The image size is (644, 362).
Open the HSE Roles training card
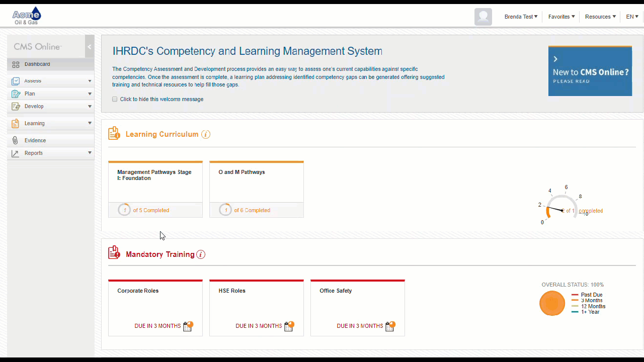[257, 308]
